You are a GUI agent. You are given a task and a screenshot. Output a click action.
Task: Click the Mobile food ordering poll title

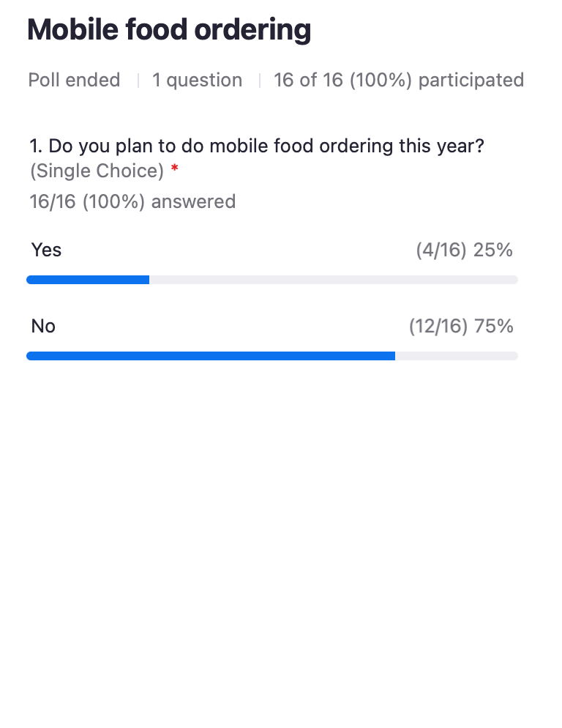169,30
